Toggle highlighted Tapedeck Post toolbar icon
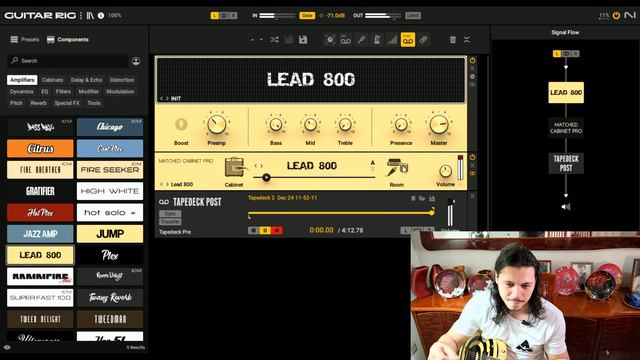This screenshot has width=640, height=360. point(408,40)
